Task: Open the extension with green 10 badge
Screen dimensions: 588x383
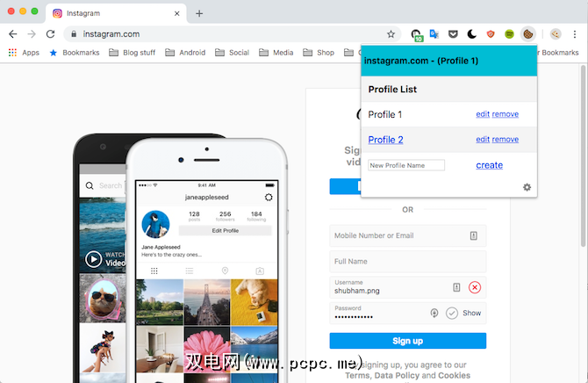Action: click(x=416, y=35)
